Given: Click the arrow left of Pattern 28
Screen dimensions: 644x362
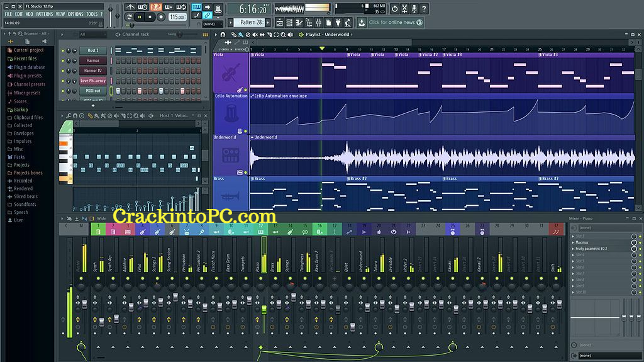Looking at the screenshot, I should pos(231,22).
